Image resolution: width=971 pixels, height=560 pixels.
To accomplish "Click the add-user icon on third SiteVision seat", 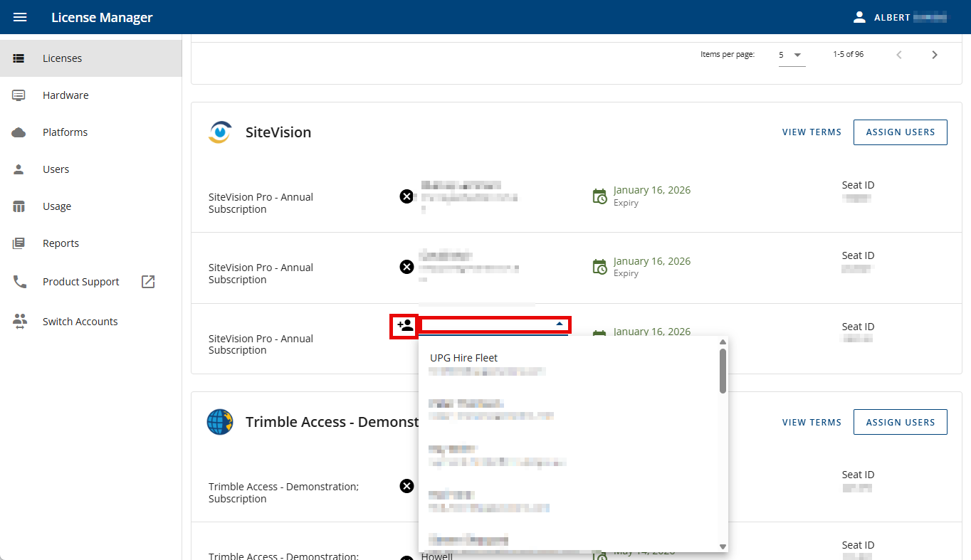I will click(404, 326).
